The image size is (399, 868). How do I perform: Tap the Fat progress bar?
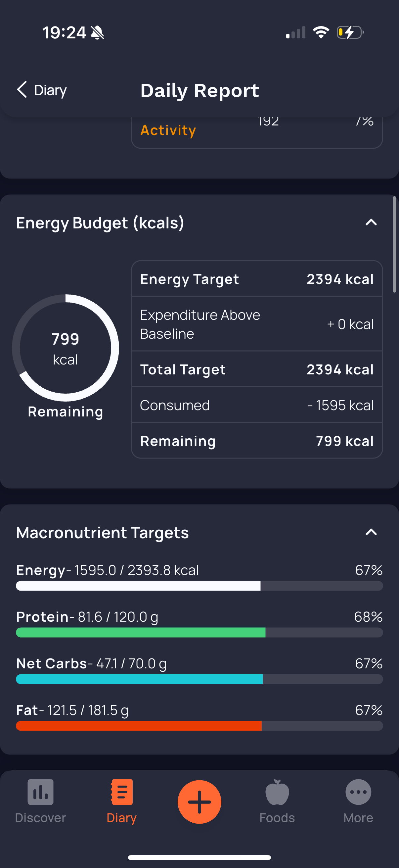[199, 726]
